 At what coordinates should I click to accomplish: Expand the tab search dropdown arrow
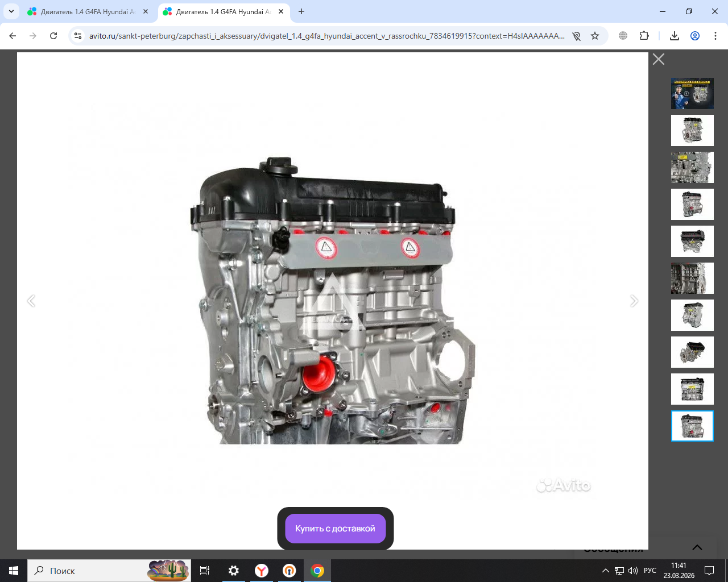pos(11,11)
